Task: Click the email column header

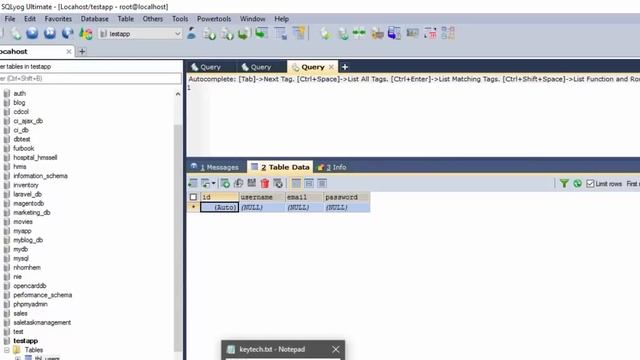Action: click(x=304, y=197)
